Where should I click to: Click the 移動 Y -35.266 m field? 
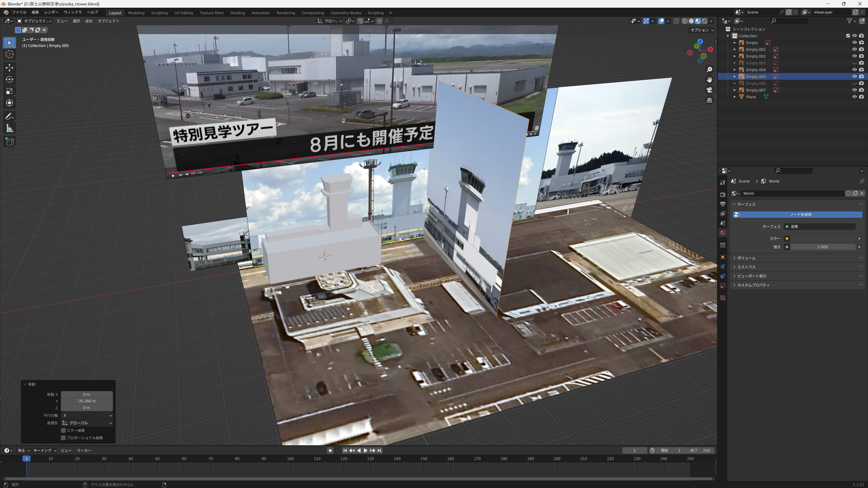click(x=87, y=401)
